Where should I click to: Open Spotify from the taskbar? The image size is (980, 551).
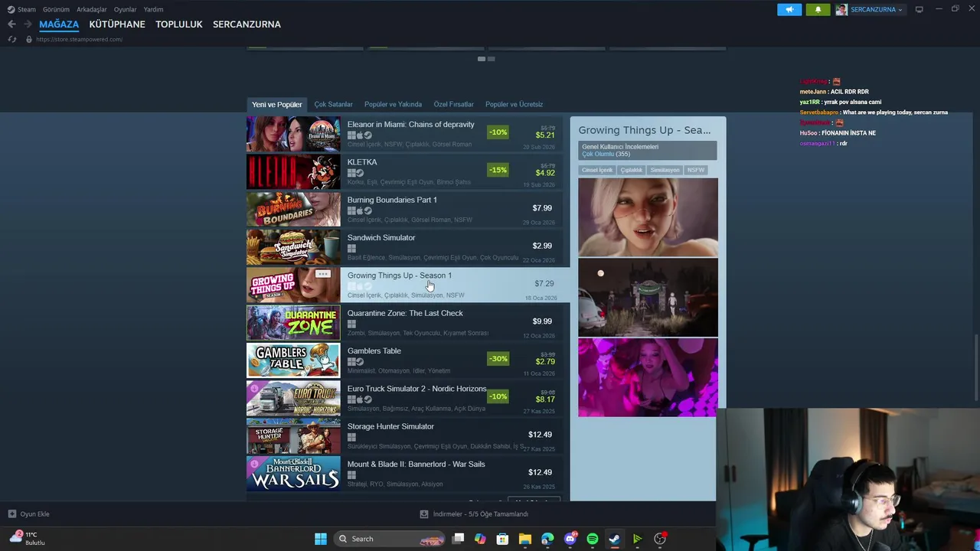(592, 539)
